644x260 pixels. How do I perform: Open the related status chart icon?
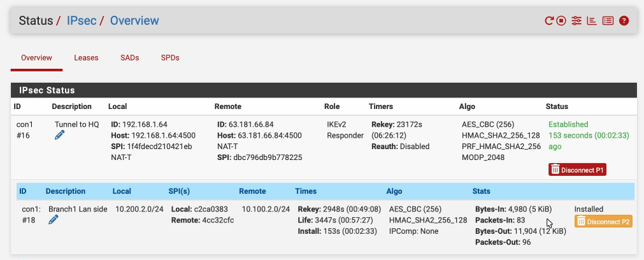[592, 21]
